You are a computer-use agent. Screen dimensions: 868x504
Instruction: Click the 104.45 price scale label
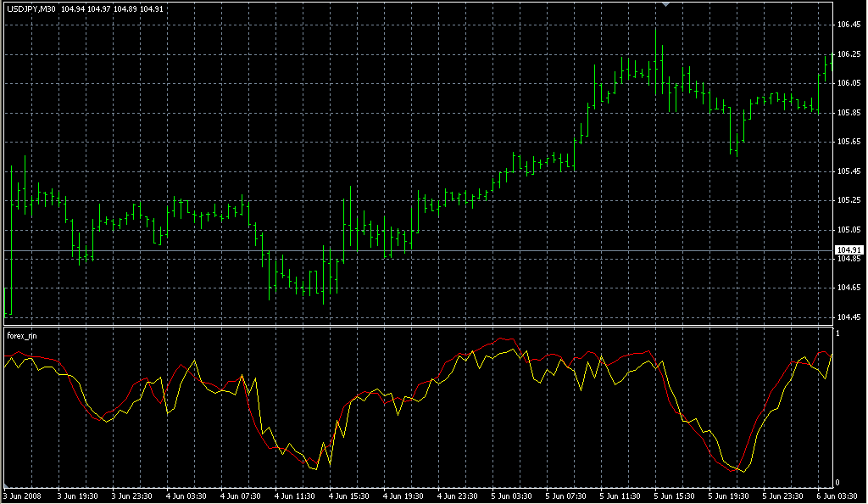tap(849, 317)
